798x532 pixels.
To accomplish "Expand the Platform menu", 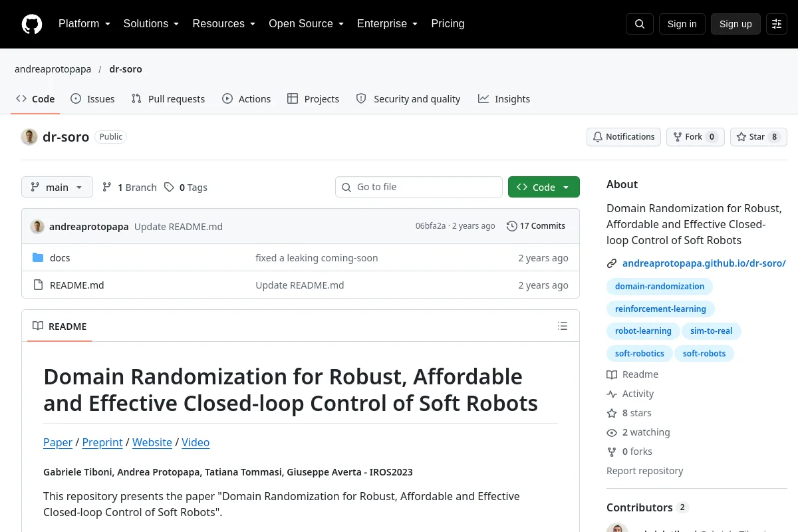I will pos(84,24).
